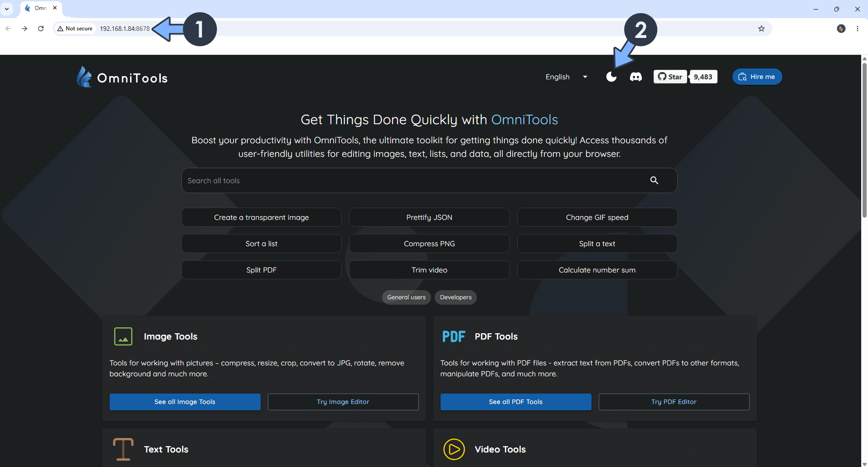Open Calculate number sum tool
This screenshot has height=467, width=868.
click(597, 270)
